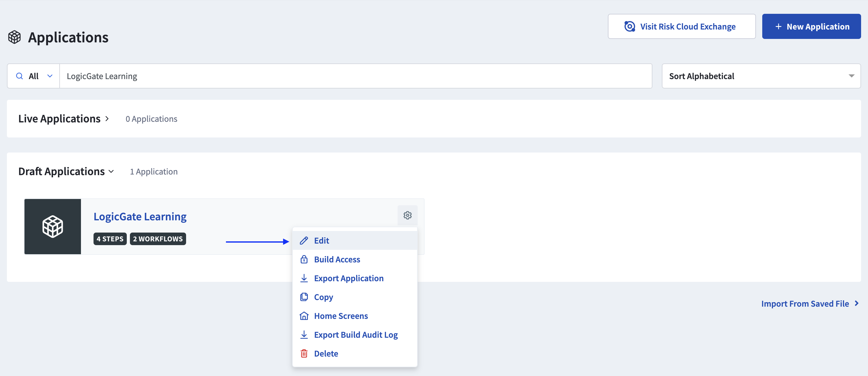Click the house icon beside Home Screens
Image resolution: width=868 pixels, height=376 pixels.
click(x=304, y=316)
